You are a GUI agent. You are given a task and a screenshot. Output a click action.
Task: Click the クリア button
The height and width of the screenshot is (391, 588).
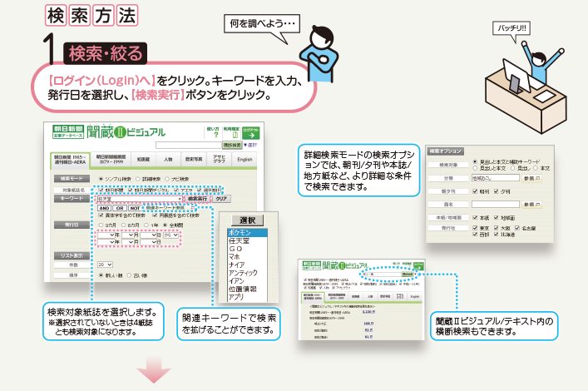[x=221, y=199]
